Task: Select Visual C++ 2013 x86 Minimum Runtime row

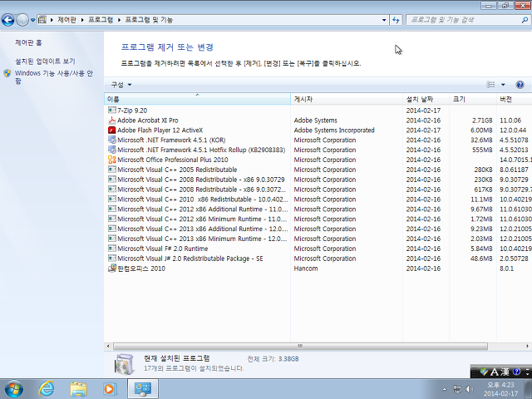Action: tap(318, 239)
